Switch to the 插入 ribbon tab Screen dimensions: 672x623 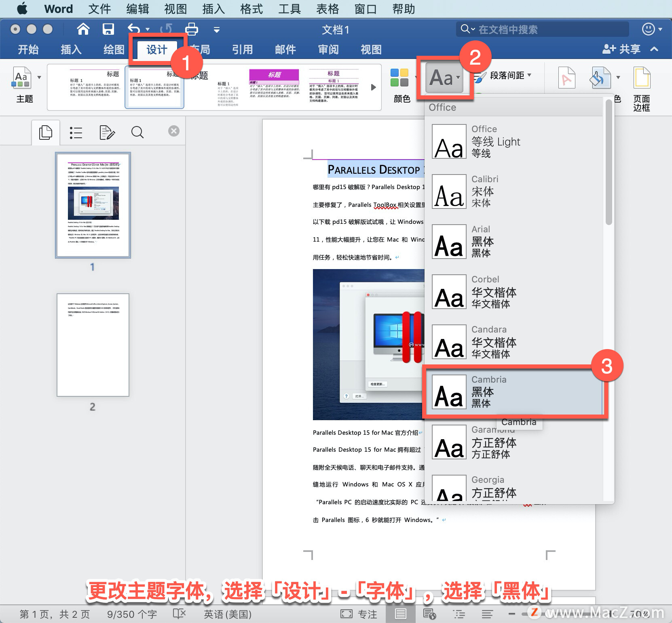click(x=71, y=50)
